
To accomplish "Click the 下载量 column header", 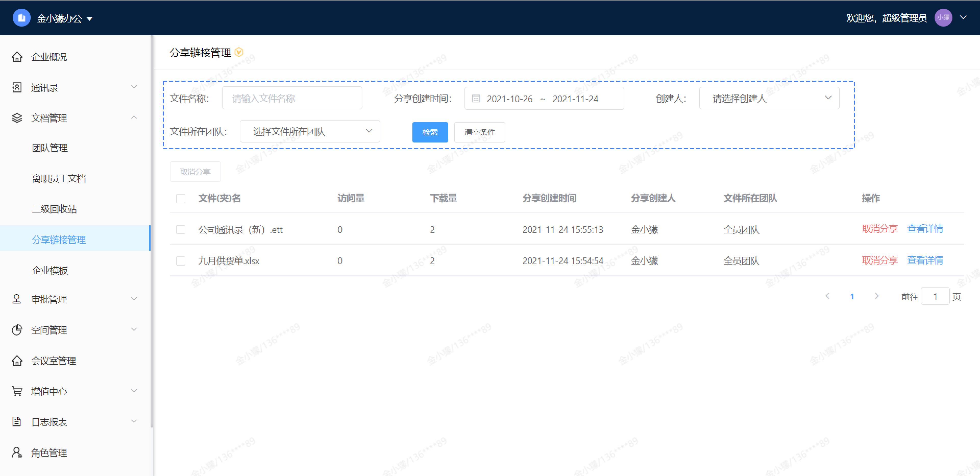I will coord(444,198).
